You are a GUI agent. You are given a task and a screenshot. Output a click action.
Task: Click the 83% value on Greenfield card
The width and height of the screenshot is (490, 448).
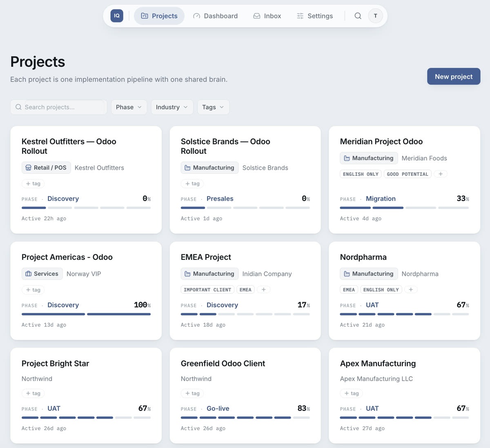tap(304, 408)
